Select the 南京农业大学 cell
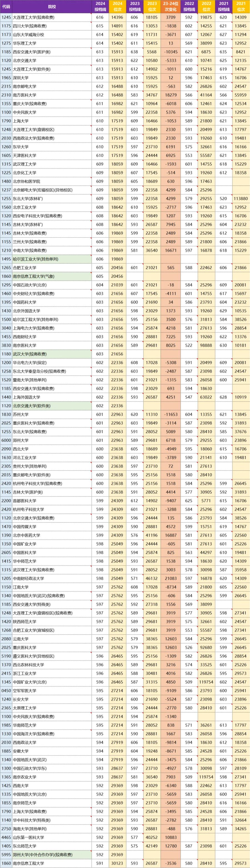 pyautogui.click(x=52, y=777)
